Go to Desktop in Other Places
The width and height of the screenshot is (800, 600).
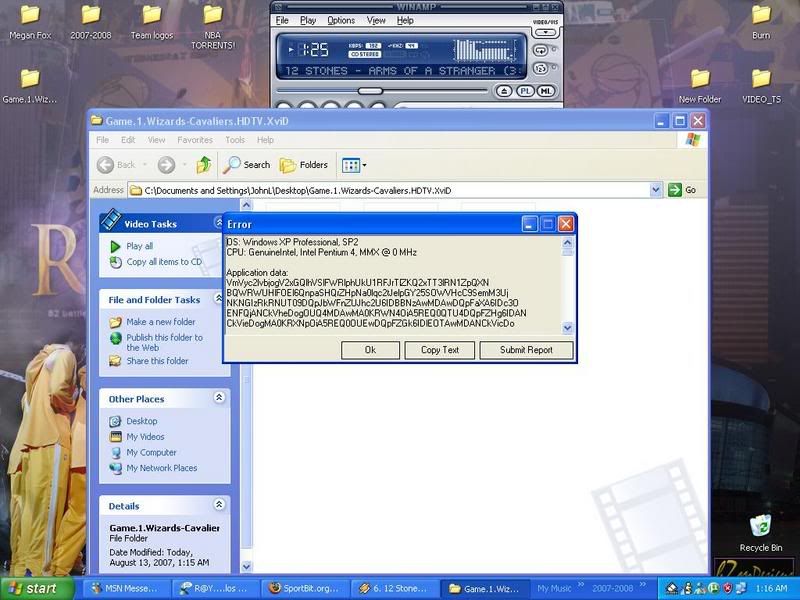[142, 421]
